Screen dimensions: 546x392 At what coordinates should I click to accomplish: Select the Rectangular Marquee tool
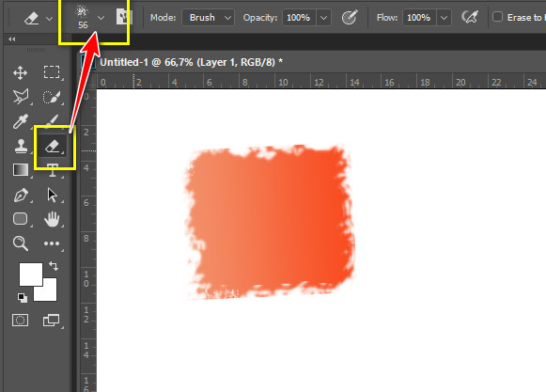point(52,72)
